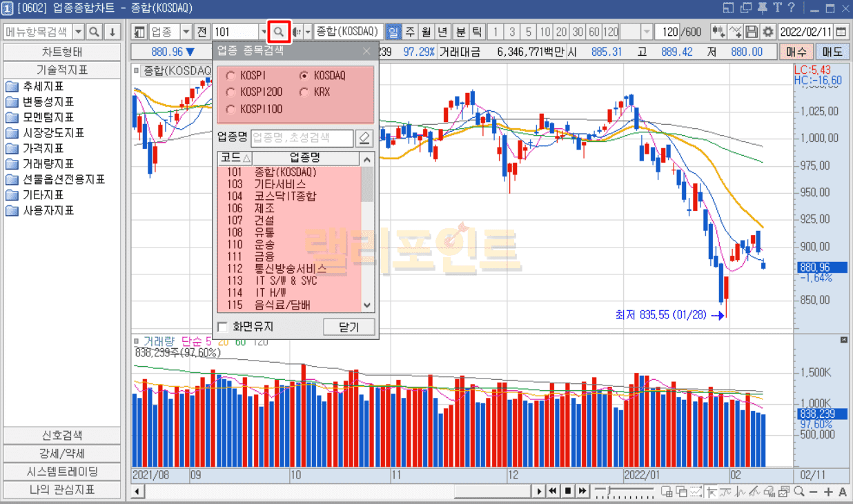Open the 신호검색 panel tab

61,436
